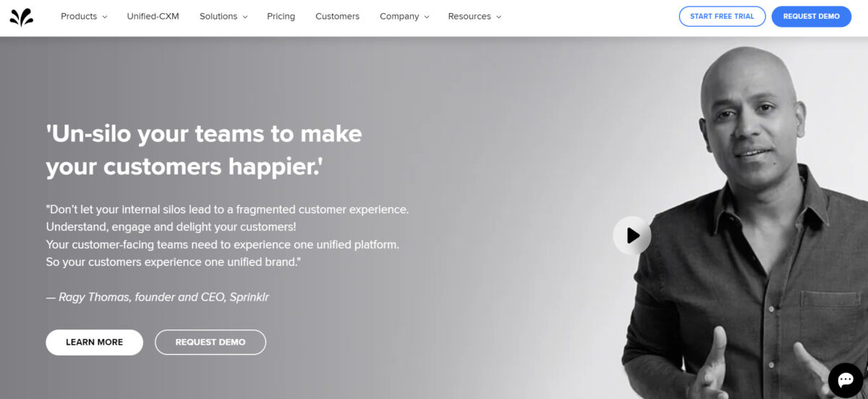Click the outlined Request Demo hero button
868x399 pixels.
point(210,342)
